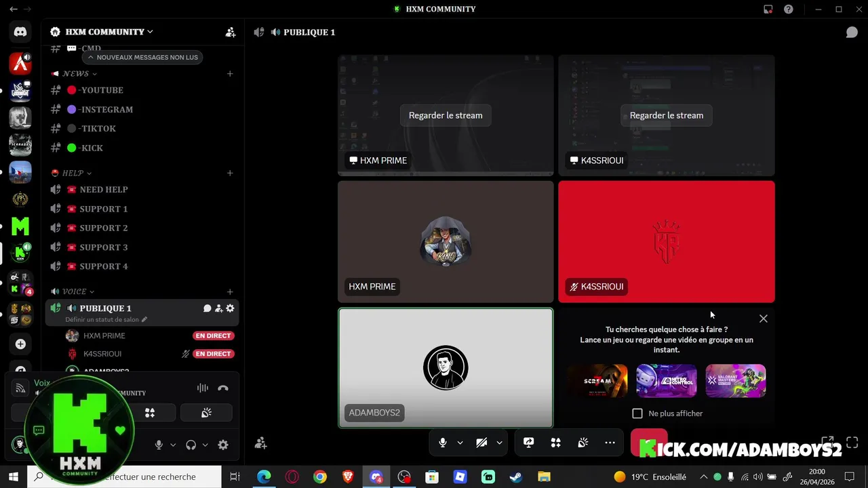Open weather widget 19°C Ensoleillé
868x488 pixels.
(650, 476)
